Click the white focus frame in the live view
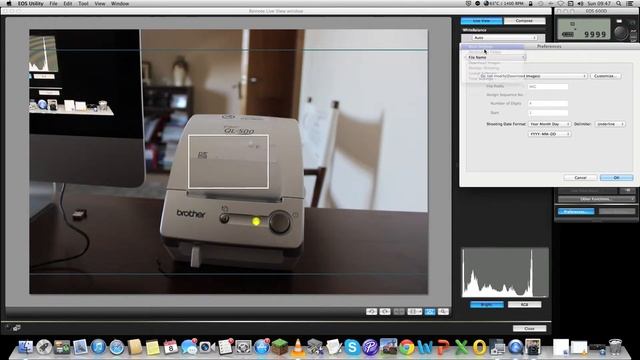Image resolution: width=640 pixels, height=360 pixels. pos(228,162)
